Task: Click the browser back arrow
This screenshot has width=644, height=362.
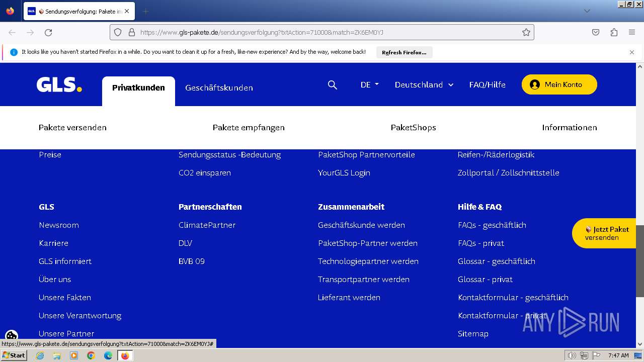Action: (12, 32)
